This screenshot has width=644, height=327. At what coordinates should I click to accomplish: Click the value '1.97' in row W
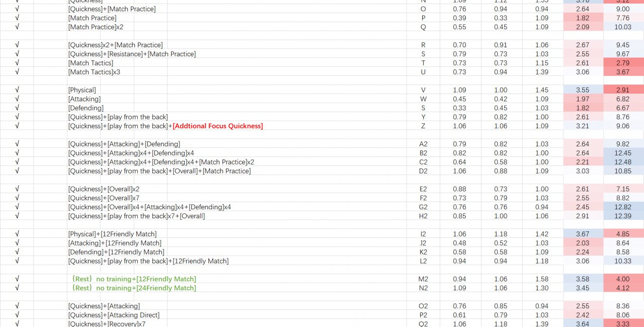coord(583,99)
